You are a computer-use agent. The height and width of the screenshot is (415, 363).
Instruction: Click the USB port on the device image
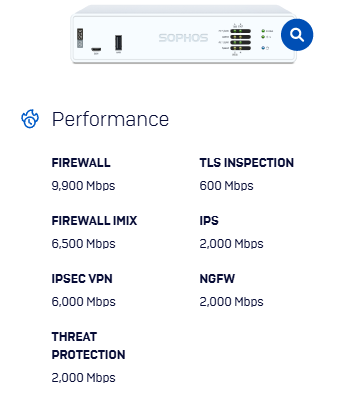click(x=118, y=43)
